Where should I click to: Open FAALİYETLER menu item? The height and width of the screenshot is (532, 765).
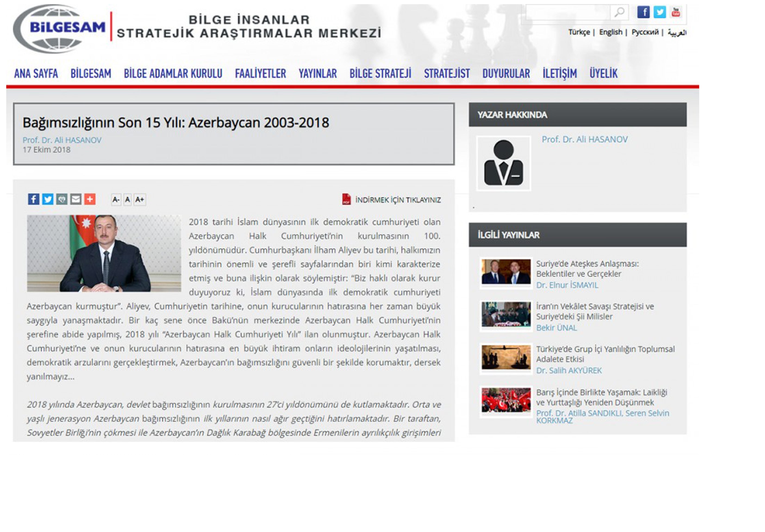coord(261,73)
